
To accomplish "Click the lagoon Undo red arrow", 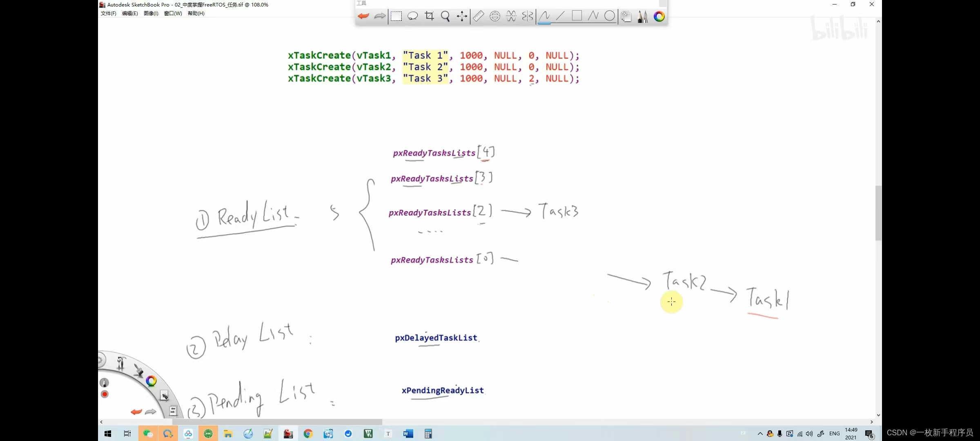I will pyautogui.click(x=136, y=412).
